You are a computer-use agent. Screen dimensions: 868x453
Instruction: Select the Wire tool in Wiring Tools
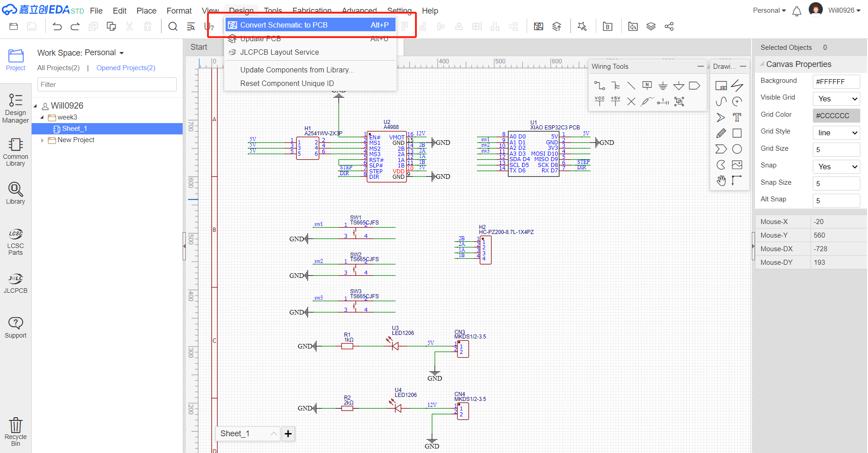pos(599,86)
